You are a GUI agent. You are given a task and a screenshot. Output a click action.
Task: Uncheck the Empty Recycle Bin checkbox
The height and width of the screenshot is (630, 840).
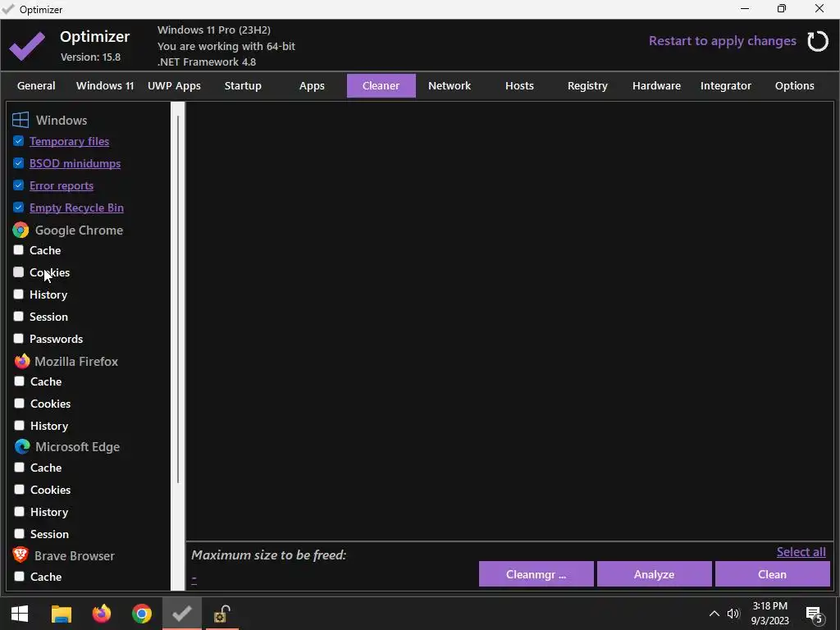coord(18,207)
